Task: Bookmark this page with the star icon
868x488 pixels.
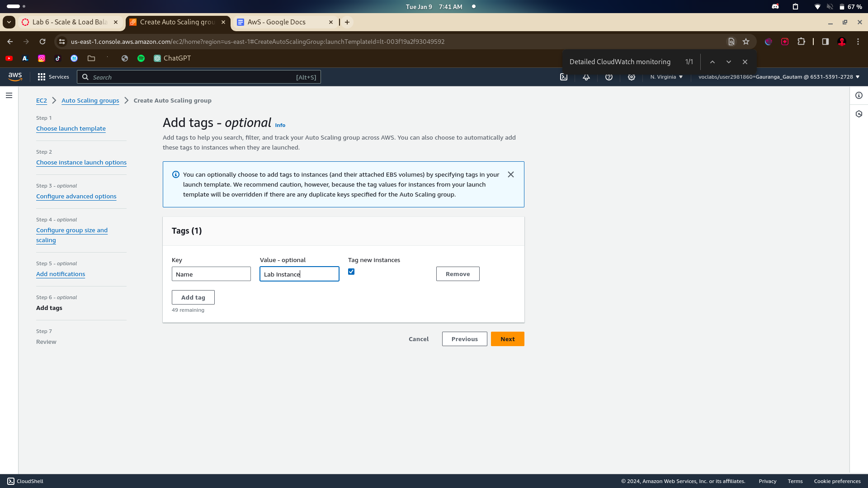Action: 746,42
